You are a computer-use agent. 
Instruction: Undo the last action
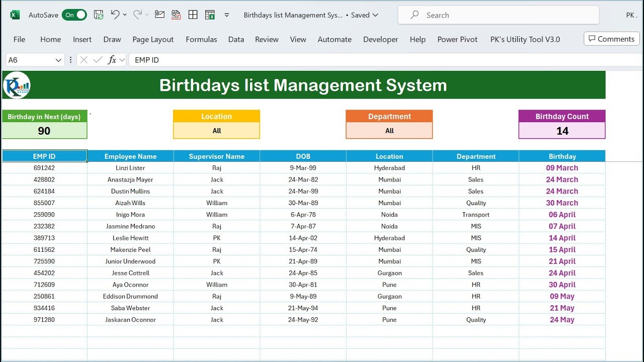115,15
